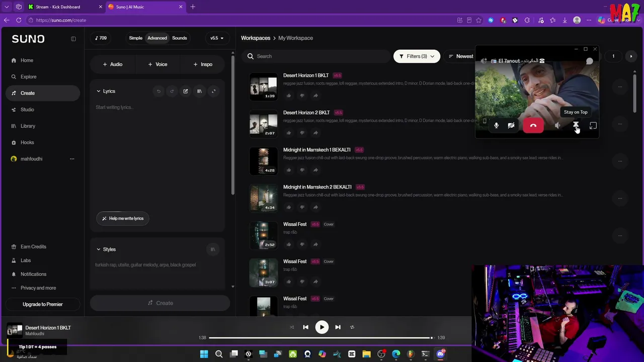The image size is (644, 362).
Task: Pop call window back into full view
Action: point(593,126)
